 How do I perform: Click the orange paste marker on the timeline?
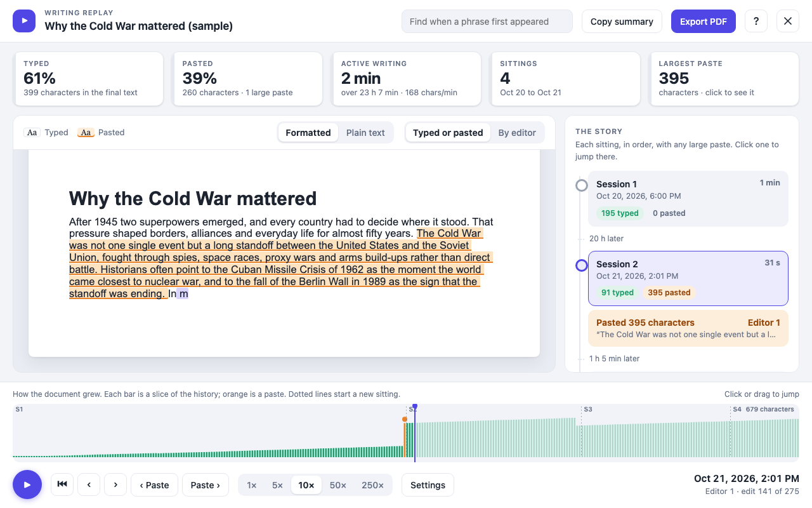coord(405,419)
